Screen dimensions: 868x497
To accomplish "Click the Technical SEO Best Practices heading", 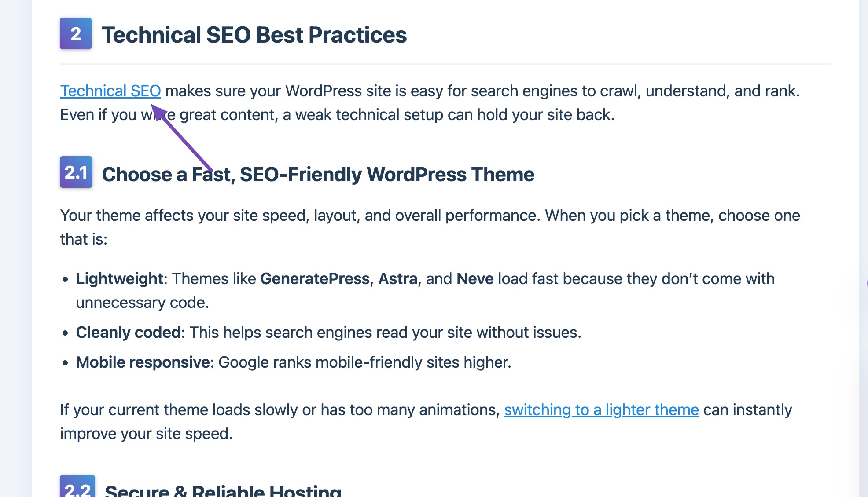I will pyautogui.click(x=254, y=35).
